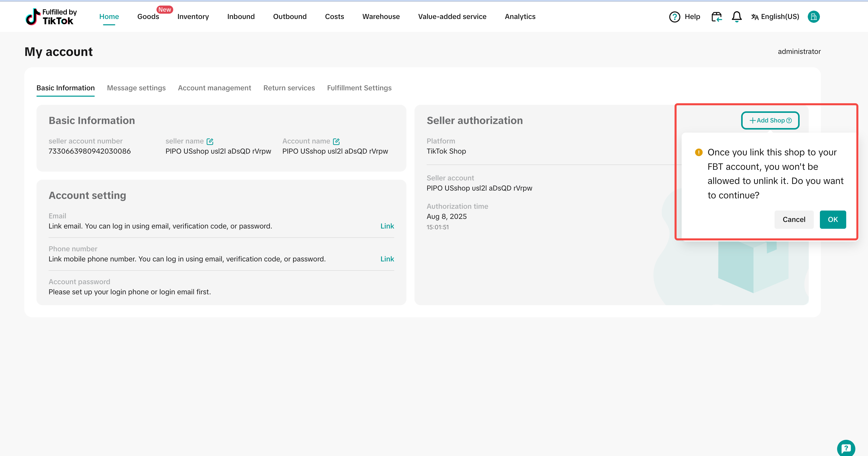Switch to Account management tab
The width and height of the screenshot is (868, 456).
pyautogui.click(x=214, y=88)
